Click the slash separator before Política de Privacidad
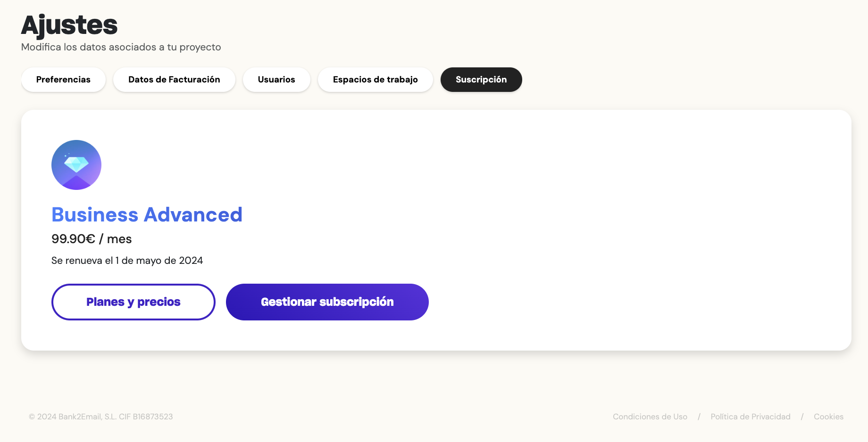Screen dimensions: 868x442 pos(699,417)
